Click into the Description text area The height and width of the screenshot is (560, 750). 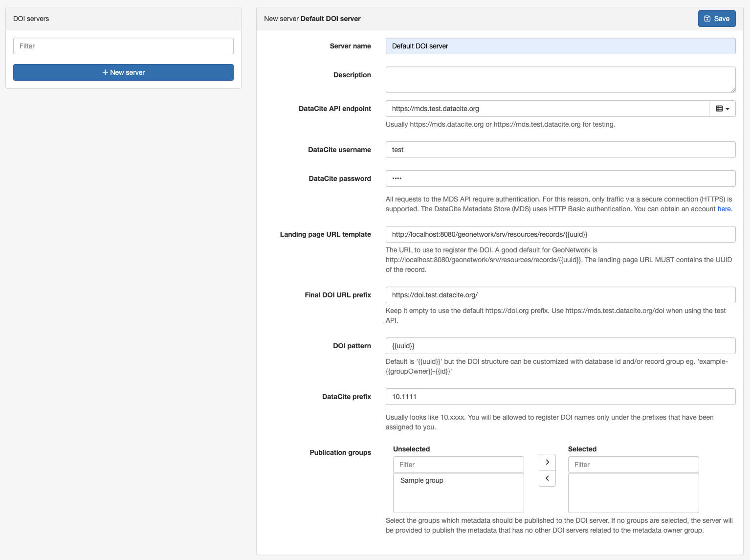click(x=560, y=80)
